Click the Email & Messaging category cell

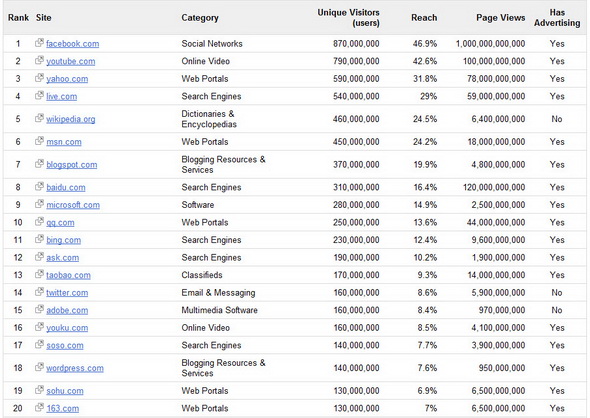(x=218, y=293)
